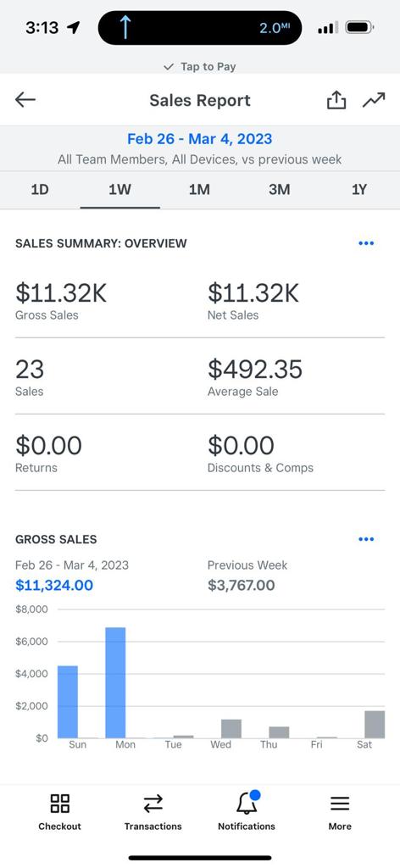Edit the All Team Members filter line

pos(200,159)
